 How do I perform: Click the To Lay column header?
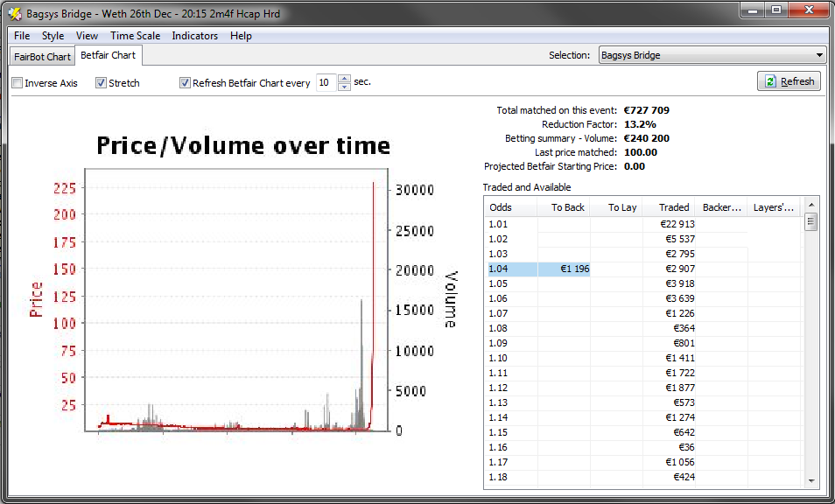tap(616, 207)
